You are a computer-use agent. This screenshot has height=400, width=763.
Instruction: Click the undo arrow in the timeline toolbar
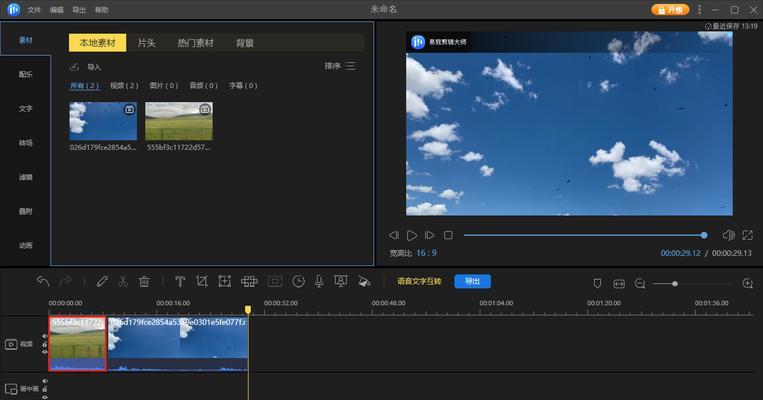pyautogui.click(x=43, y=281)
